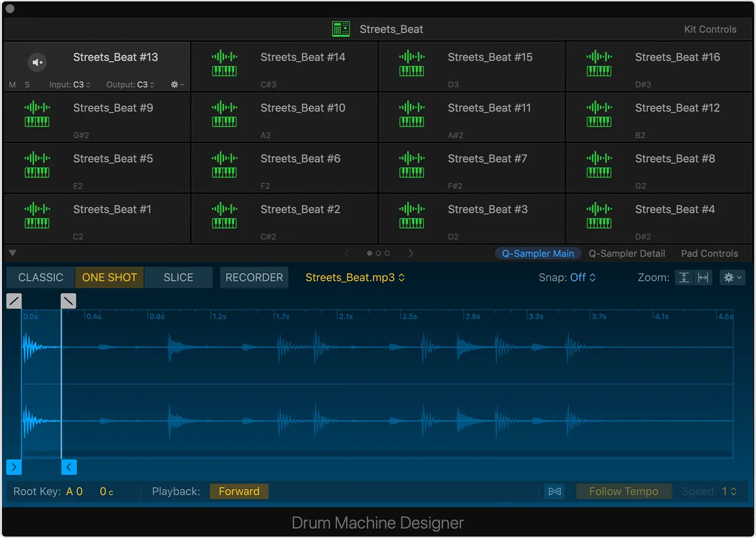
Task: Switch to the Q-Sampler Detail tab
Action: click(627, 253)
